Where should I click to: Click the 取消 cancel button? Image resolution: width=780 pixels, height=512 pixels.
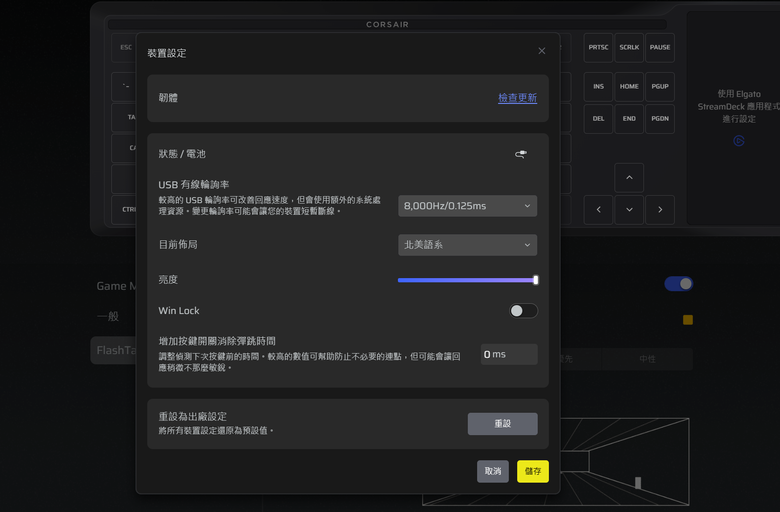click(493, 471)
